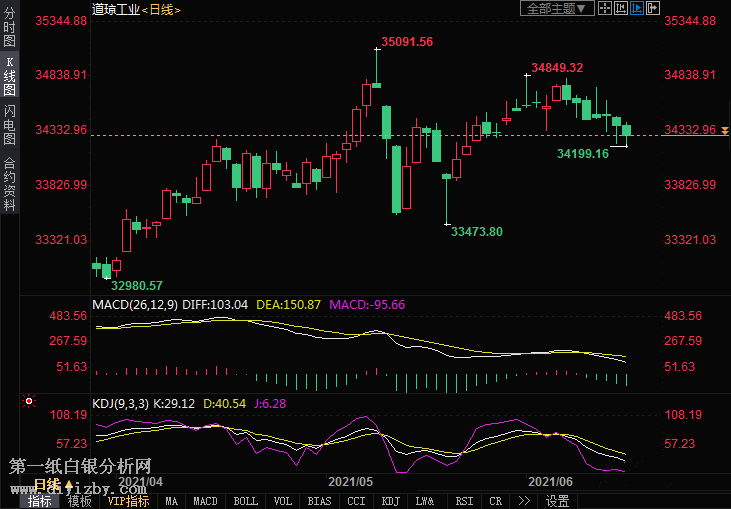
Task: Apply the BOLL indicator
Action: click(245, 501)
